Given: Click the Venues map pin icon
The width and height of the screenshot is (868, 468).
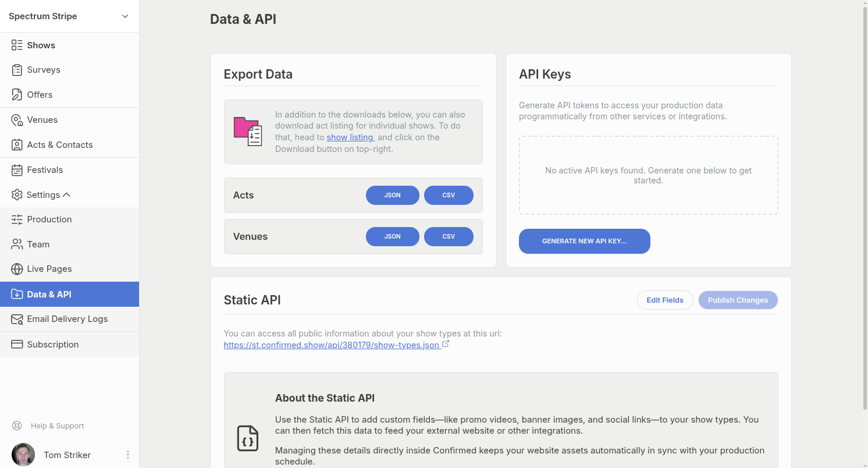Looking at the screenshot, I should point(17,120).
